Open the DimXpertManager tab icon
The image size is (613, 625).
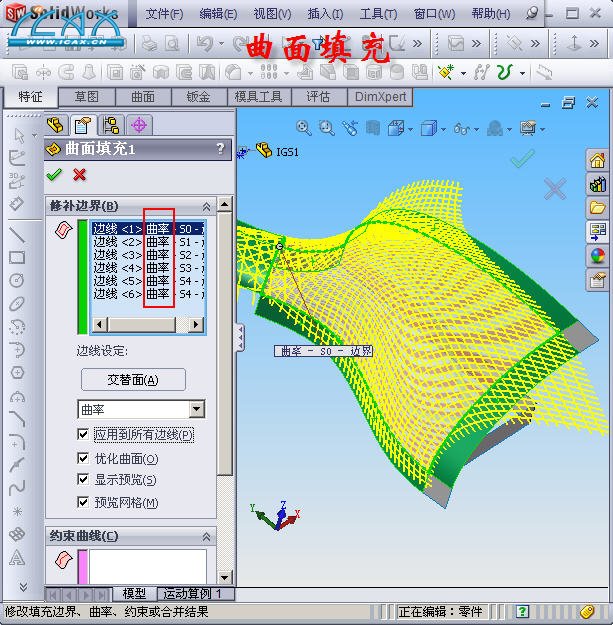139,125
